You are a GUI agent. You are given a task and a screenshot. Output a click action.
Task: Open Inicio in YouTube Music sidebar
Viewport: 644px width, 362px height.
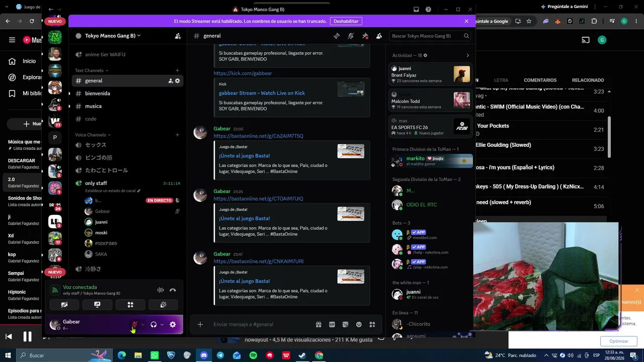tap(23, 61)
